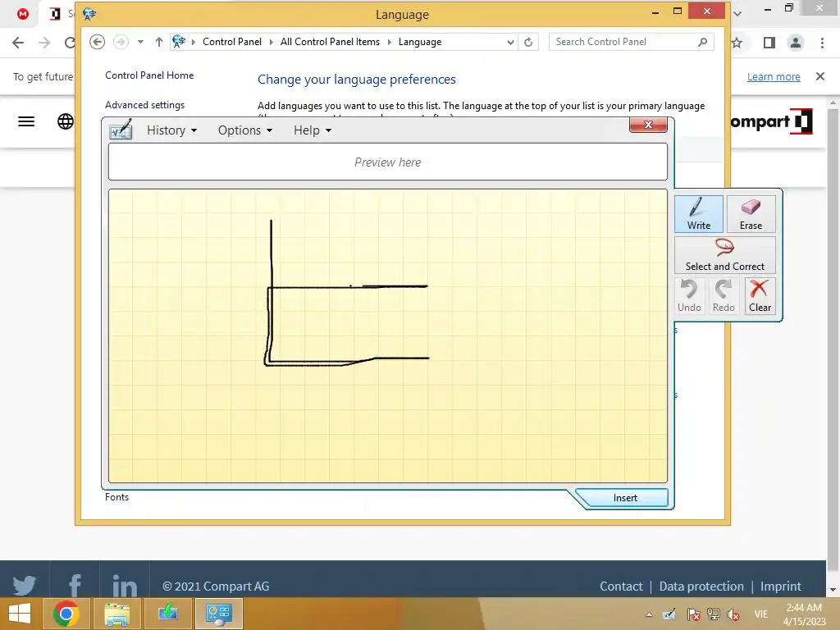The height and width of the screenshot is (630, 840).
Task: Open Windows Start button
Action: pyautogui.click(x=20, y=614)
